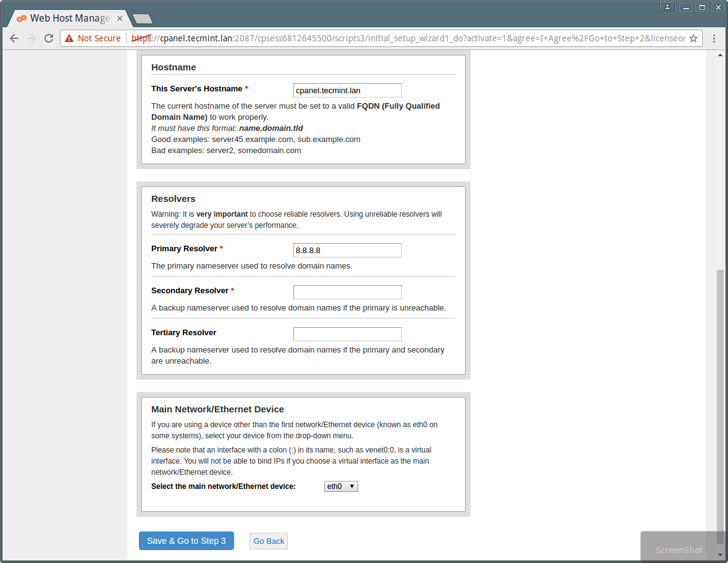Open a new browser tab

(143, 19)
